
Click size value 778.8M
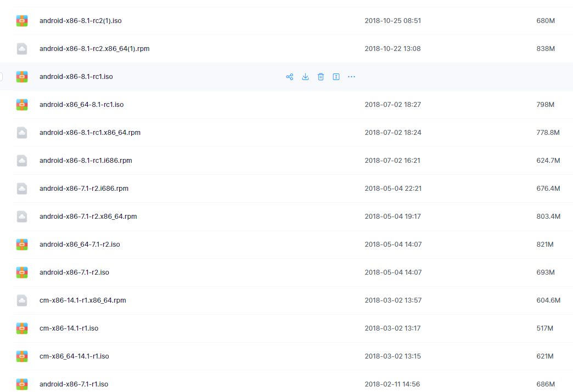pos(548,133)
